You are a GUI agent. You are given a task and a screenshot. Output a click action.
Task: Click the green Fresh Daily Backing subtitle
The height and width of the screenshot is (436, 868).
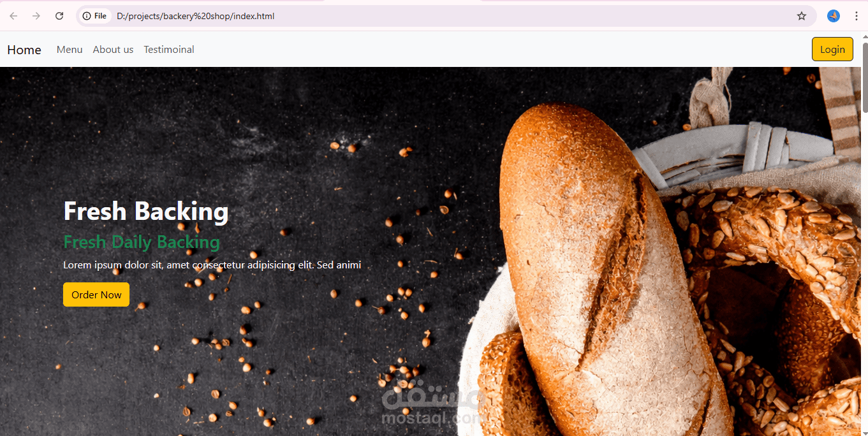pos(142,242)
